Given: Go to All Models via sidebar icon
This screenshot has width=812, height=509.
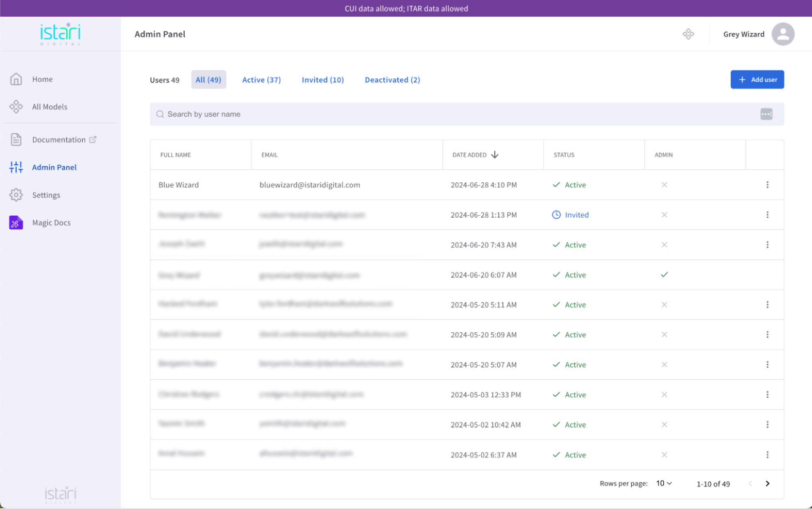Looking at the screenshot, I should [x=16, y=106].
